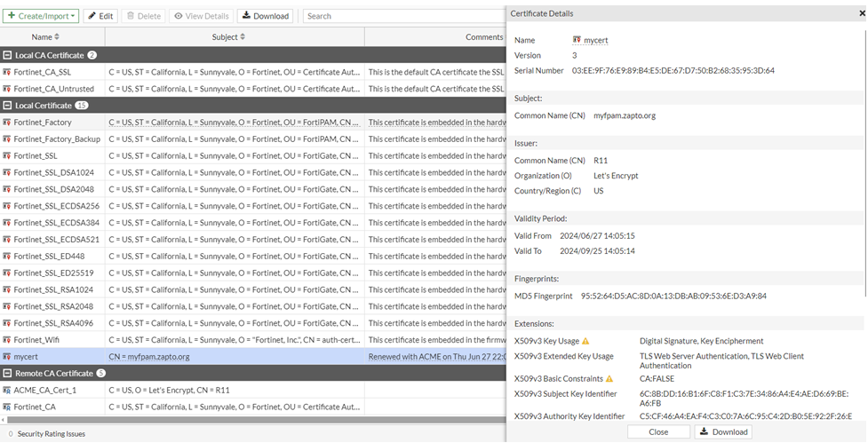The image size is (868, 443).
Task: Click the Fortinet_Wifi certificate icon
Action: [6, 340]
